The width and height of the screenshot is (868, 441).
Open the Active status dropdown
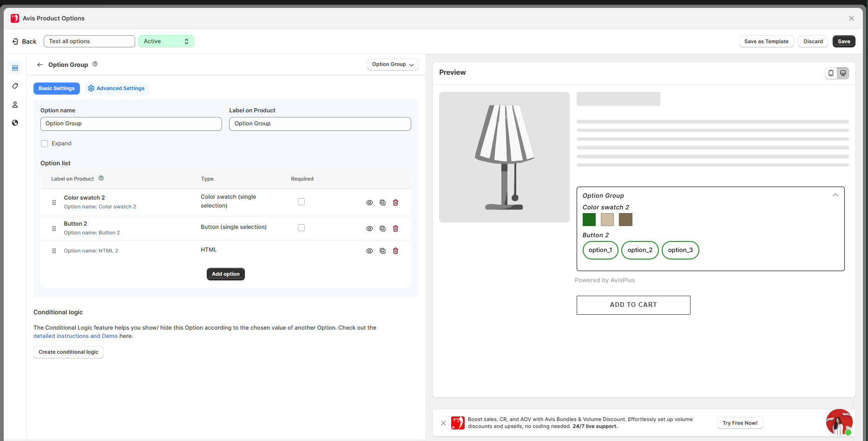(x=166, y=41)
